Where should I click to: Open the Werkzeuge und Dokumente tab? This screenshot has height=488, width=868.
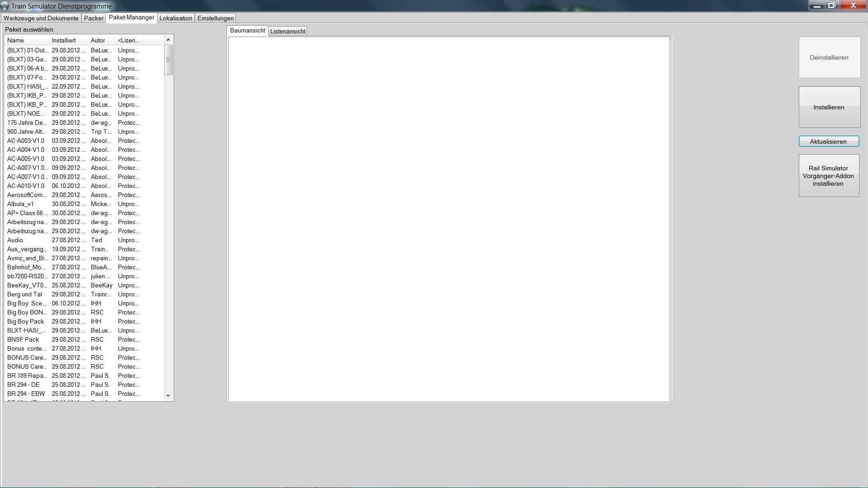tap(41, 18)
